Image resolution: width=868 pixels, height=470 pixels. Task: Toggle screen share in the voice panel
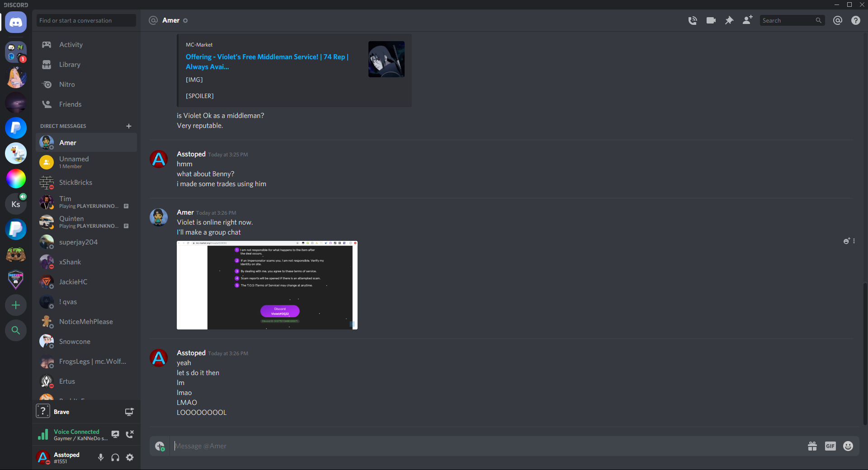point(115,434)
